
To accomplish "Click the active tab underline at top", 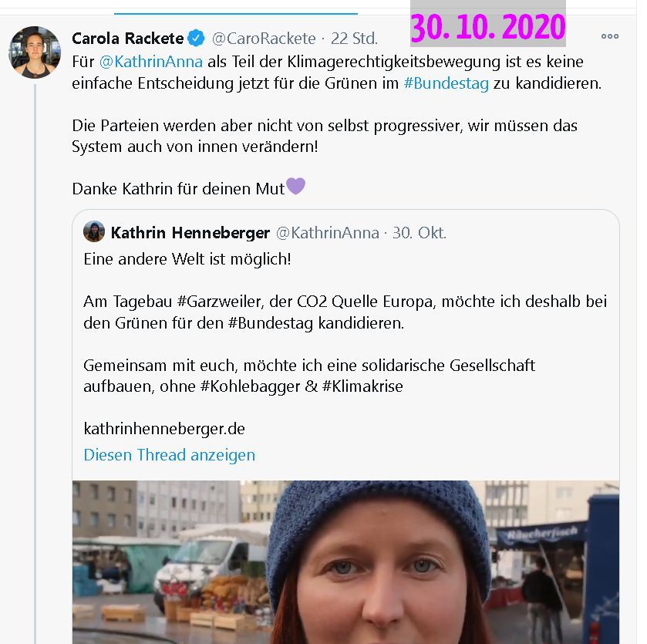I will click(x=236, y=14).
